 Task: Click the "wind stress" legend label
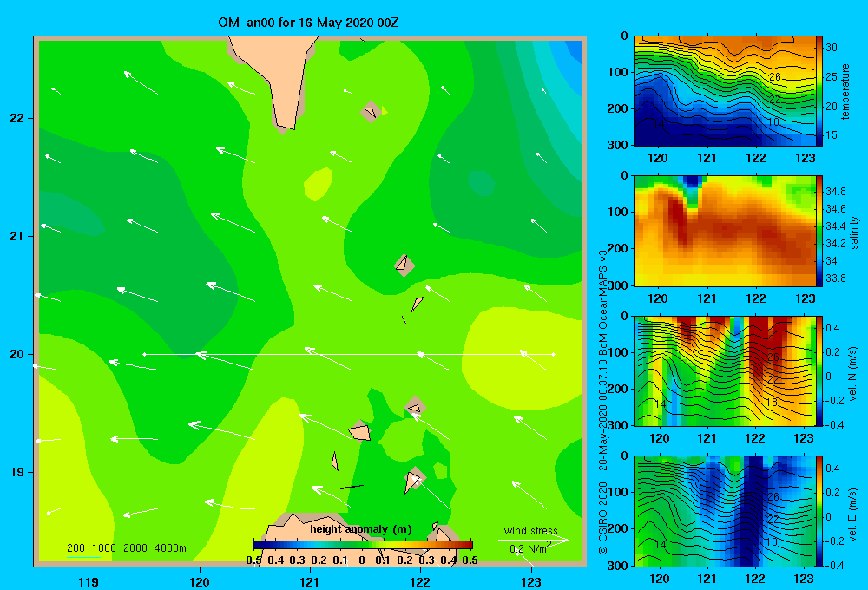tap(530, 530)
